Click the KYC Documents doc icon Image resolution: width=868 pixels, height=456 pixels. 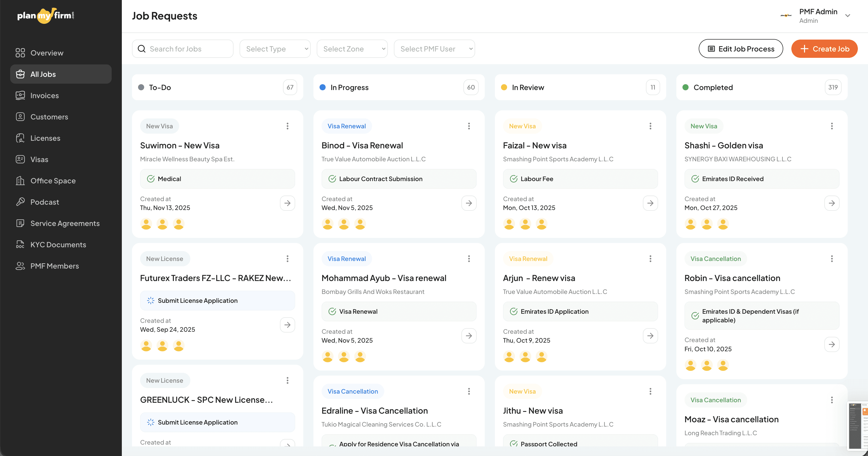click(x=20, y=244)
